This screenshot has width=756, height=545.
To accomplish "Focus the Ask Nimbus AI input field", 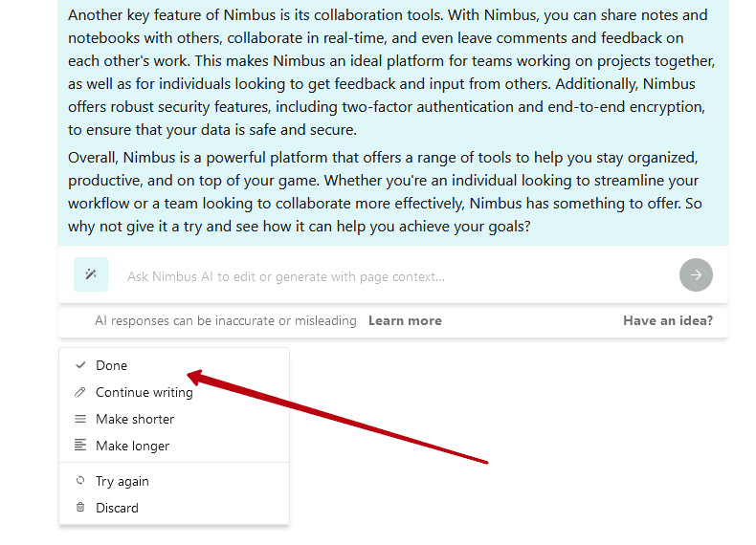I will (393, 276).
